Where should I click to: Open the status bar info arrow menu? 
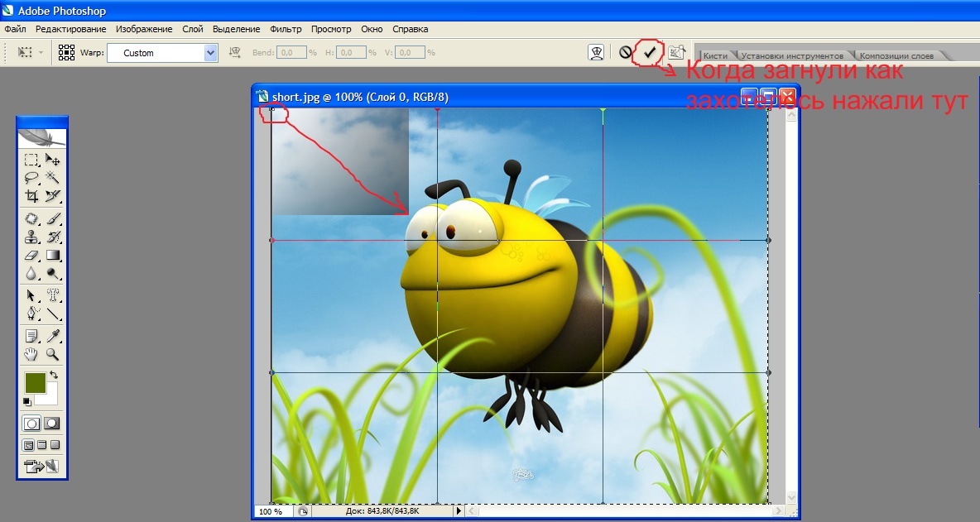point(458,510)
